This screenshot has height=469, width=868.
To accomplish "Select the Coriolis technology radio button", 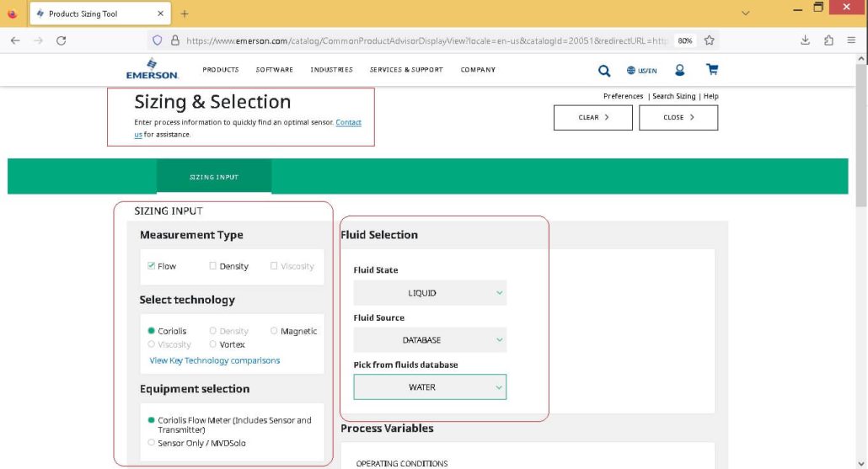I will 151,331.
